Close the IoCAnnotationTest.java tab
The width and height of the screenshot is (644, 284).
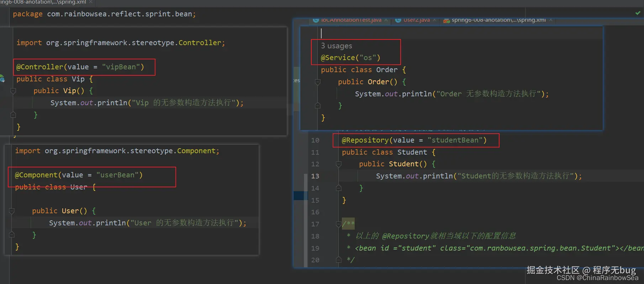(386, 20)
